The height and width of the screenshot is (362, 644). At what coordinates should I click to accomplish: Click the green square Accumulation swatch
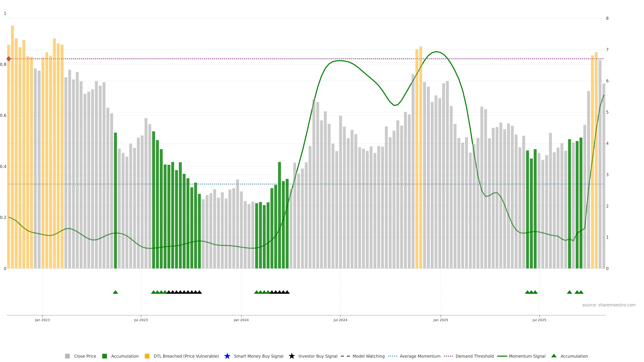click(x=104, y=356)
